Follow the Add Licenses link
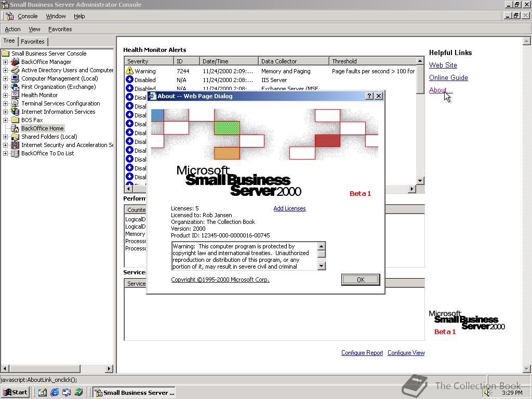This screenshot has width=532, height=399. [x=289, y=208]
